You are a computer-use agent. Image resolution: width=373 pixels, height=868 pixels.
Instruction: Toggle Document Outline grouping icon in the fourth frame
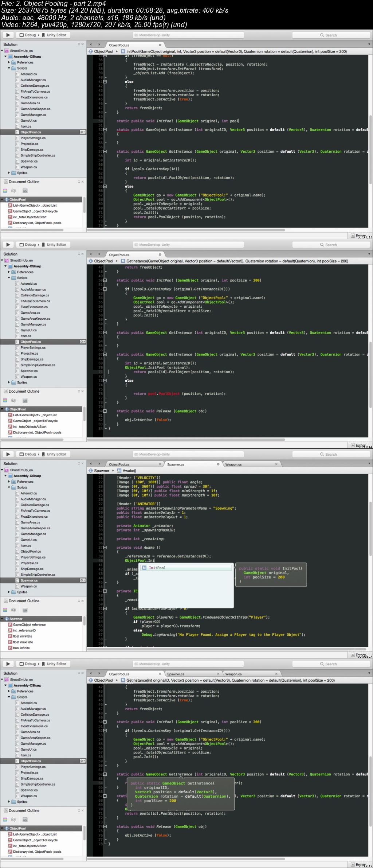coord(5,820)
